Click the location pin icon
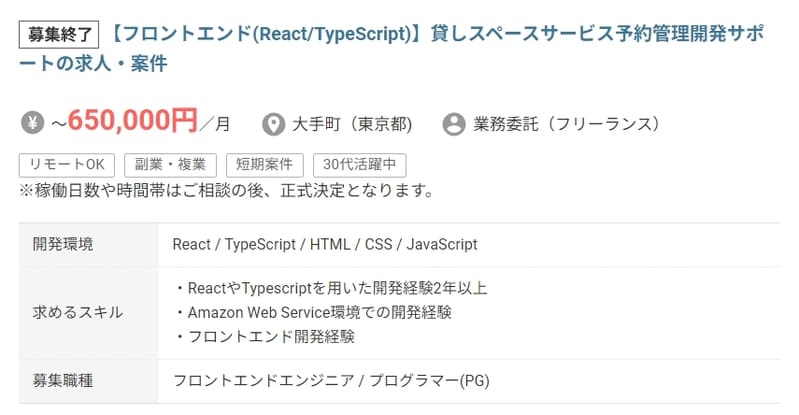The width and height of the screenshot is (799, 415). coord(273,125)
